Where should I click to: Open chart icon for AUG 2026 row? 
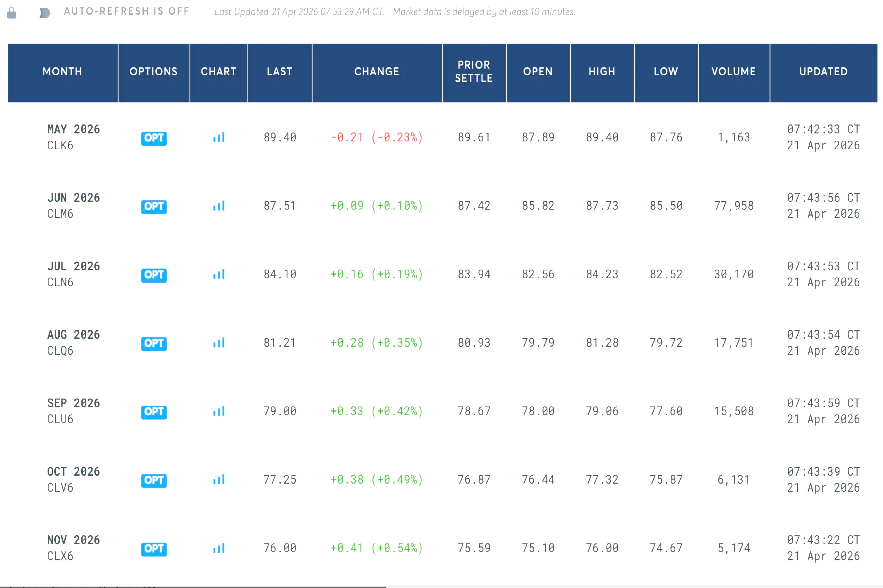click(x=219, y=343)
